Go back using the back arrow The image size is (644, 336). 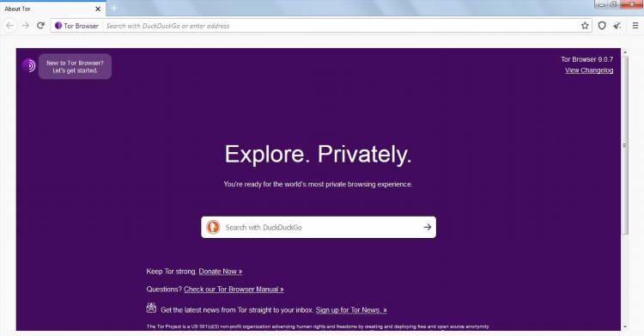click(x=9, y=26)
